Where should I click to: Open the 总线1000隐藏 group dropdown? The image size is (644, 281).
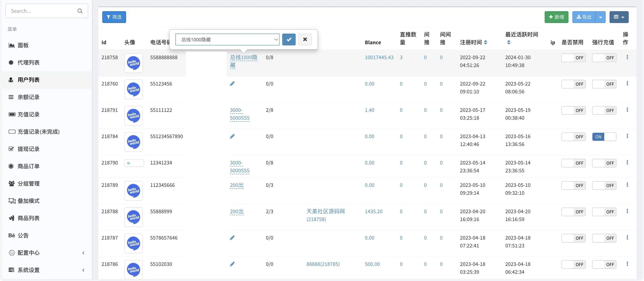point(227,39)
